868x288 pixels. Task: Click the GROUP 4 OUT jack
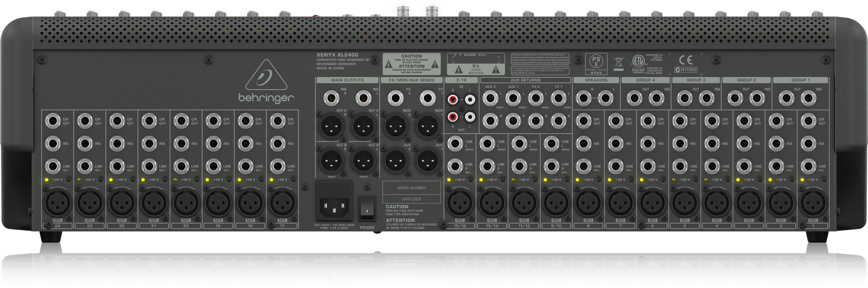[634, 99]
